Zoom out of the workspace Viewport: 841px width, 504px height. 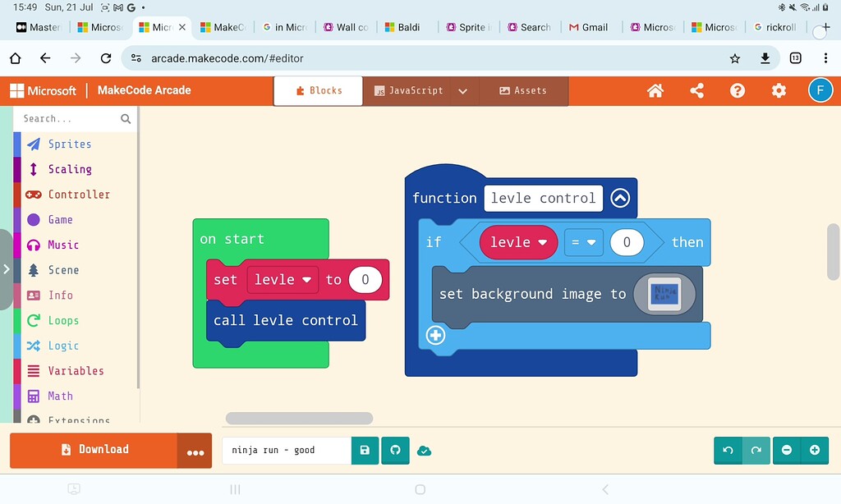click(x=787, y=451)
